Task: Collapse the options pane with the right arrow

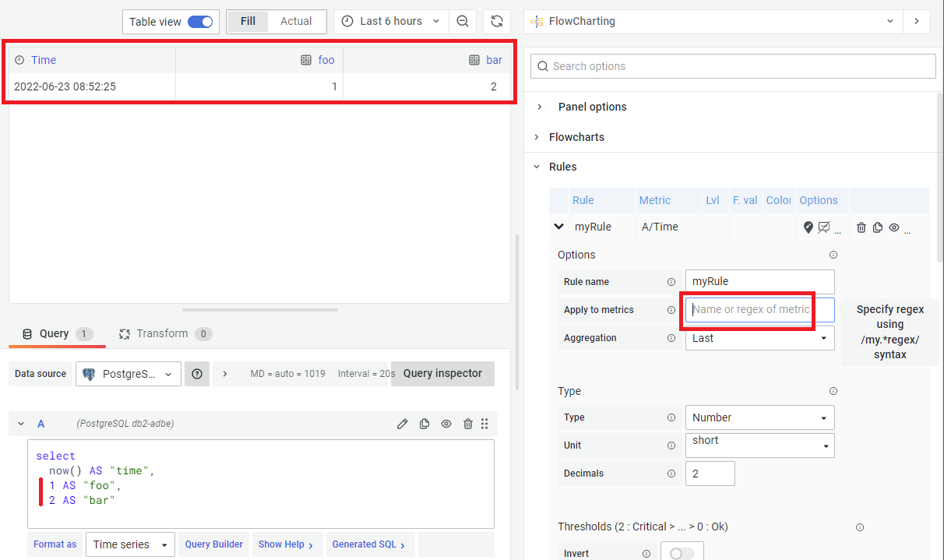Action: (x=916, y=21)
